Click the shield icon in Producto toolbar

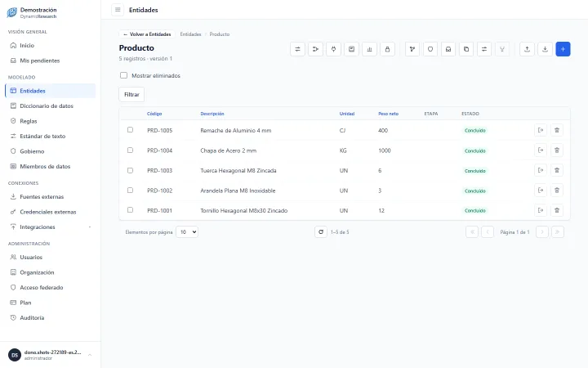(430, 49)
